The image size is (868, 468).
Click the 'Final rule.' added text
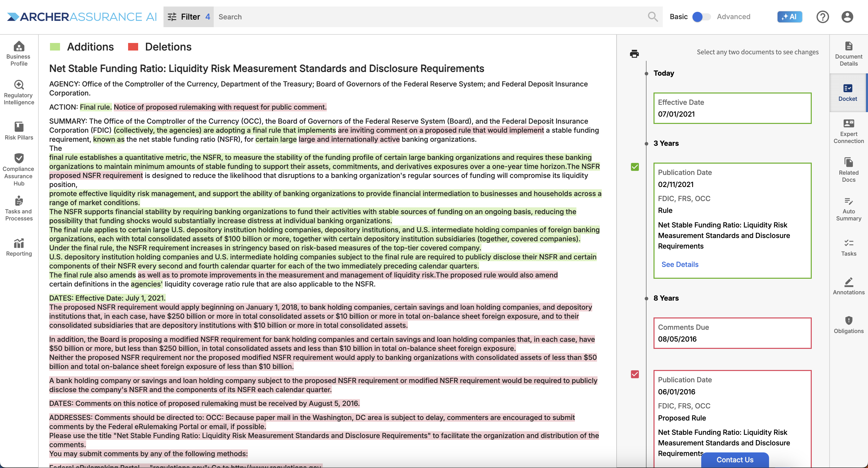click(x=96, y=107)
